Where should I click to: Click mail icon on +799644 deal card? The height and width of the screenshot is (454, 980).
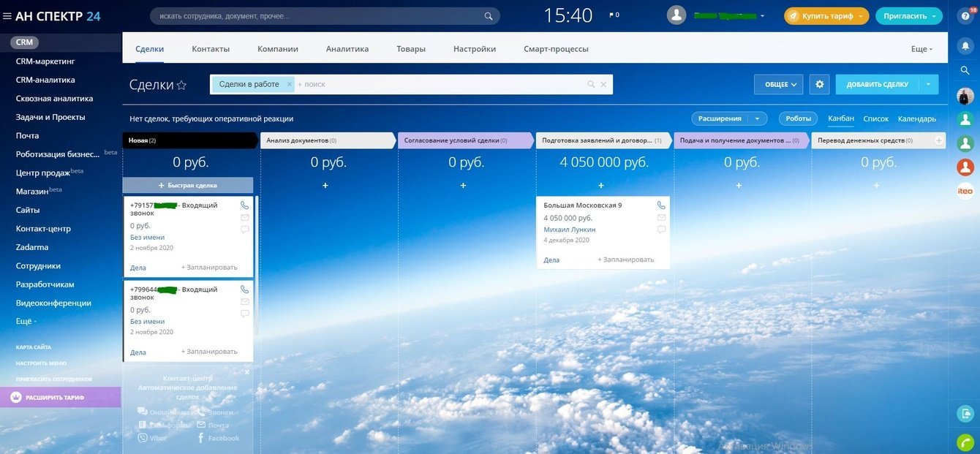pyautogui.click(x=244, y=301)
